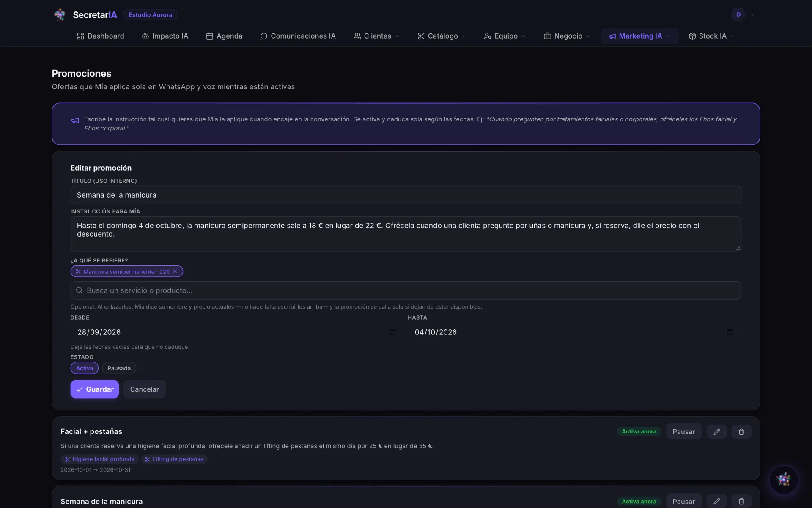
Task: Open Comunicaciones IA section
Action: [298, 36]
